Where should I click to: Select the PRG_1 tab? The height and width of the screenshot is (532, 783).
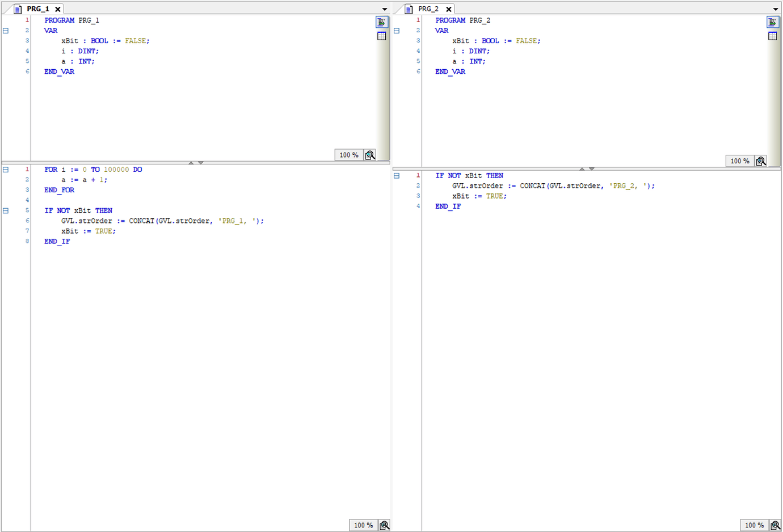pyautogui.click(x=37, y=9)
